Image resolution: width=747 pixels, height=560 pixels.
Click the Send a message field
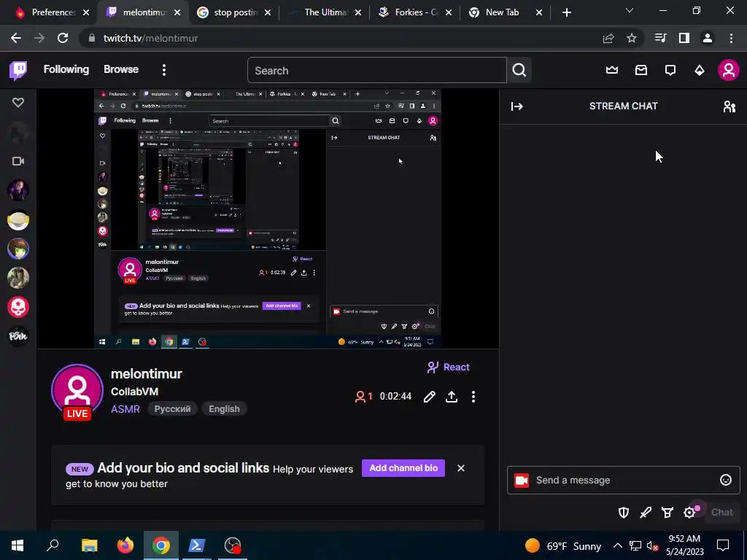(x=623, y=480)
